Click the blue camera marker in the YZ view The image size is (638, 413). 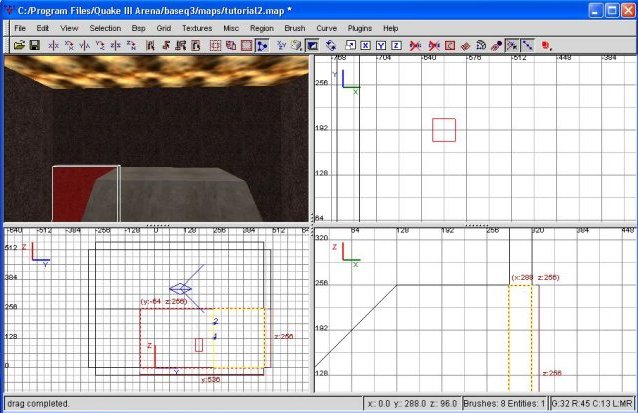click(180, 289)
